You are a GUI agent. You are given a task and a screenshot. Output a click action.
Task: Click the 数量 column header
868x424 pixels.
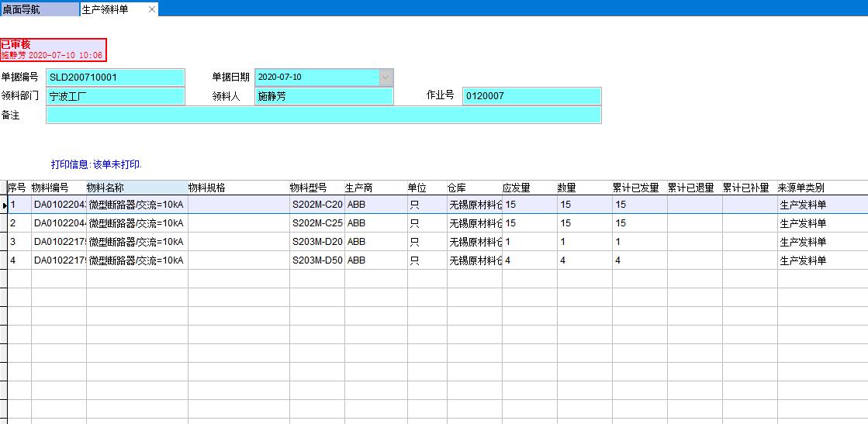pyautogui.click(x=583, y=188)
